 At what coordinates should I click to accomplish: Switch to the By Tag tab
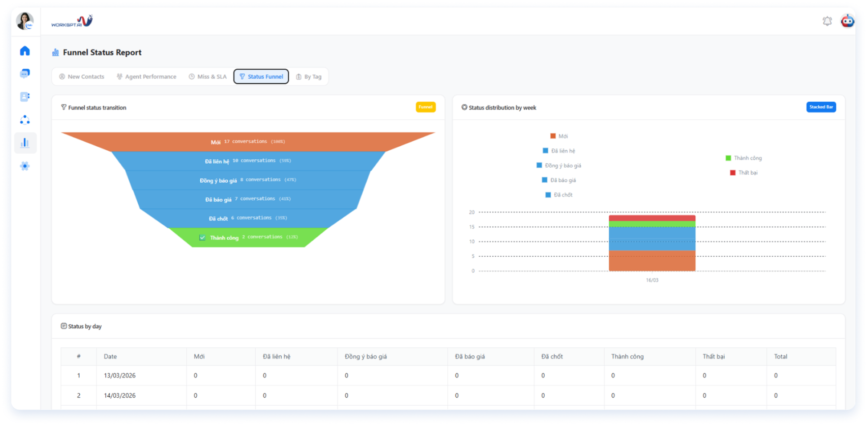(309, 77)
